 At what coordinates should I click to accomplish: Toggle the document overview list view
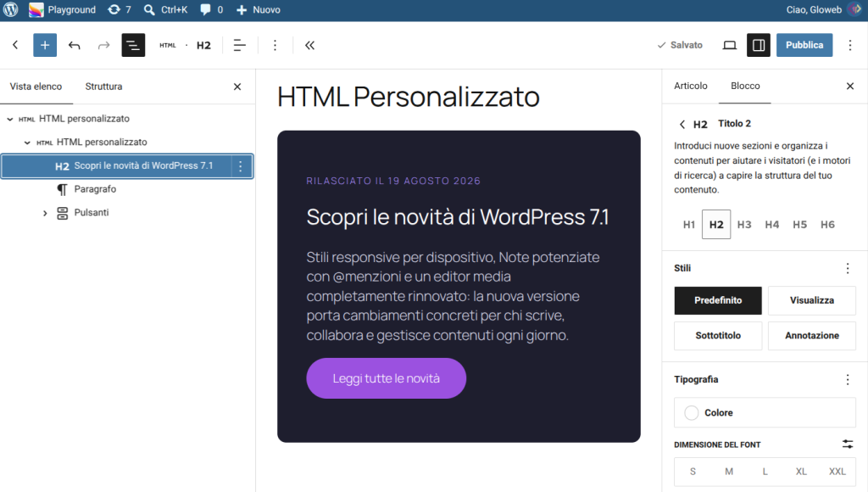[x=133, y=45]
